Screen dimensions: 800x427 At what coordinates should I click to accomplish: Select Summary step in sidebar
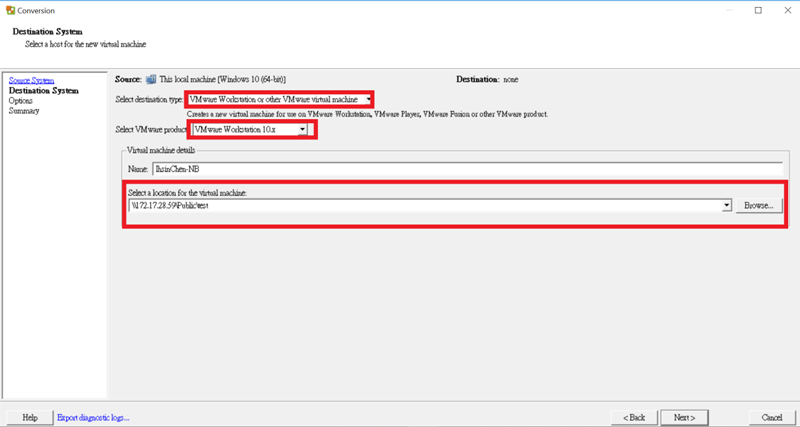[x=24, y=111]
